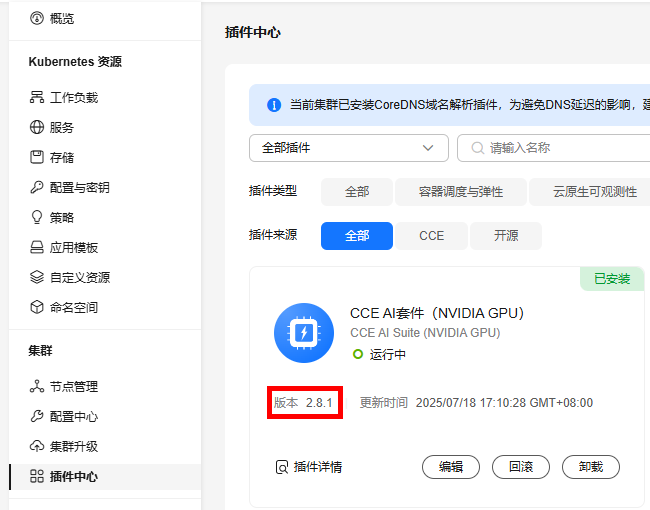Image resolution: width=650 pixels, height=510 pixels.
Task: Click the 卸载 uninstall button
Action: 591,467
